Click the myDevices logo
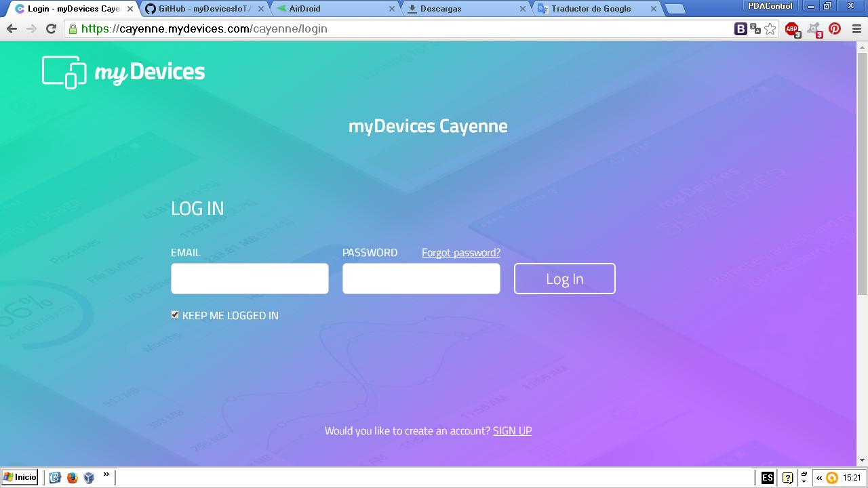 point(123,72)
